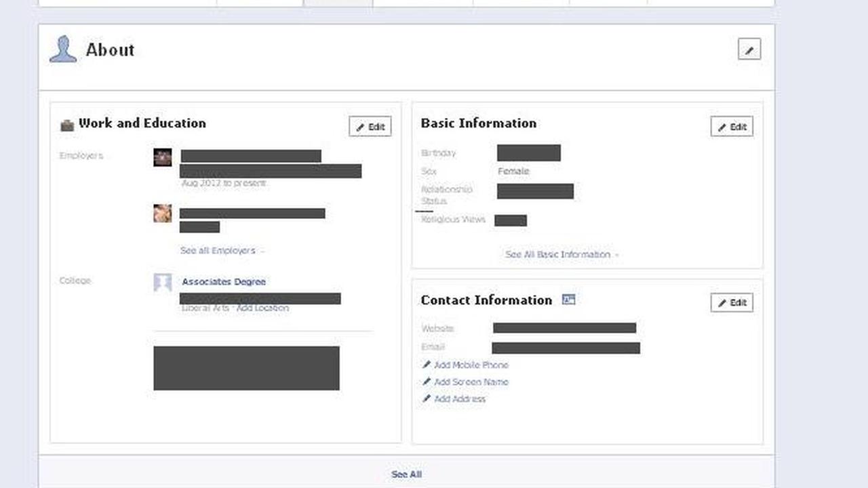
Task: Click the About heading
Action: (x=110, y=49)
